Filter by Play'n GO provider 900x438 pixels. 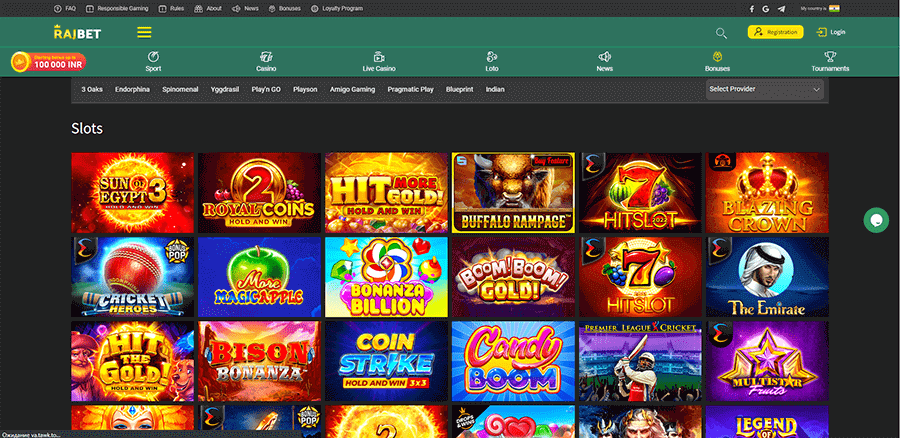266,90
